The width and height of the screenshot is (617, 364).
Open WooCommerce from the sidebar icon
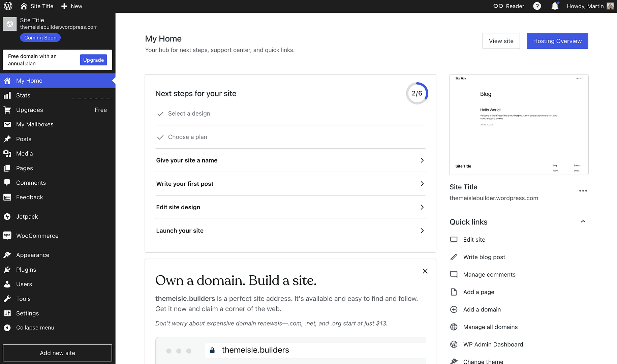tap(7, 236)
